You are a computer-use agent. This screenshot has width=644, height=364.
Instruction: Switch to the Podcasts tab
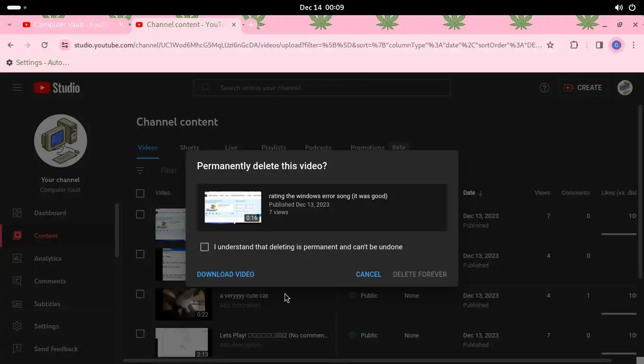318,147
